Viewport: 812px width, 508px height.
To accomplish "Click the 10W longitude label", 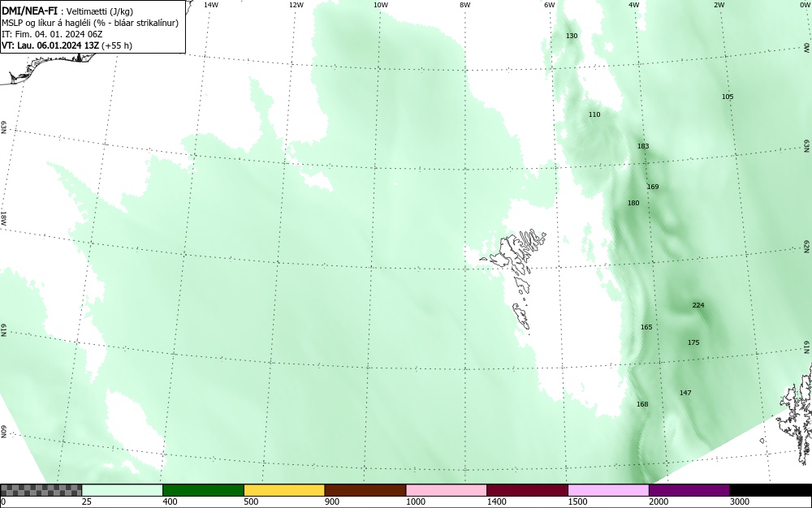I will point(381,5).
